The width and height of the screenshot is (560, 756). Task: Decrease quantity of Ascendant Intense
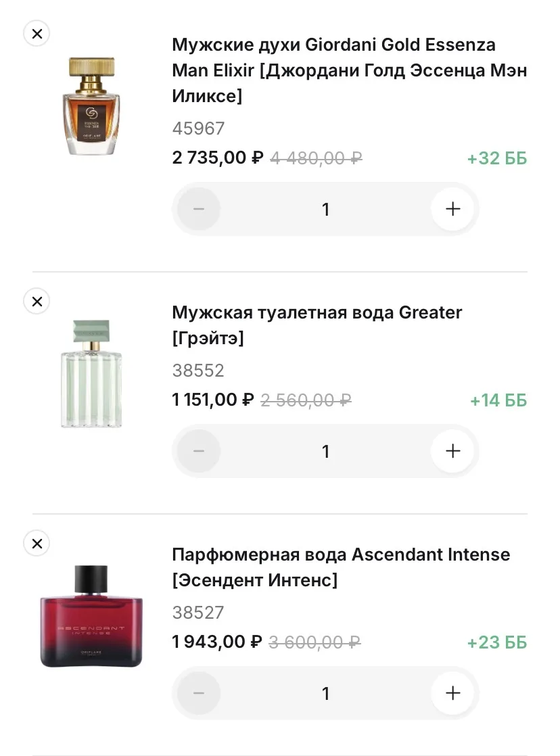199,693
